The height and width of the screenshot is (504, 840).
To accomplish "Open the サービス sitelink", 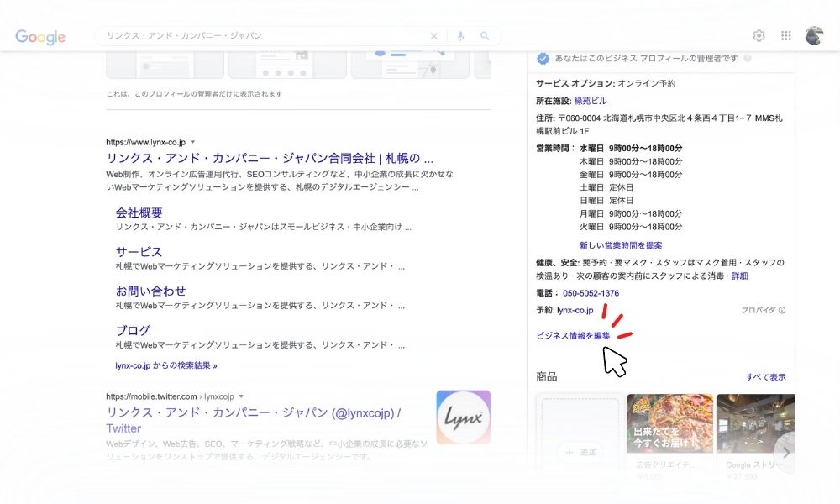I will tap(139, 252).
